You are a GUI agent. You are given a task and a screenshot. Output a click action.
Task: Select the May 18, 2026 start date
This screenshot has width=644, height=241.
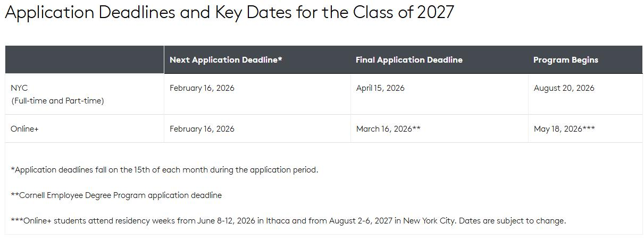564,129
